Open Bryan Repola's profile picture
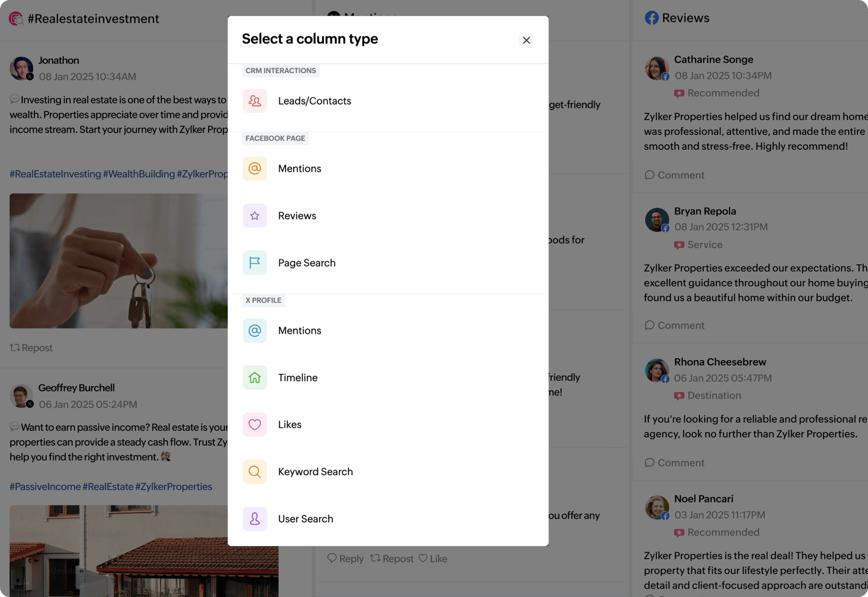 tap(657, 220)
